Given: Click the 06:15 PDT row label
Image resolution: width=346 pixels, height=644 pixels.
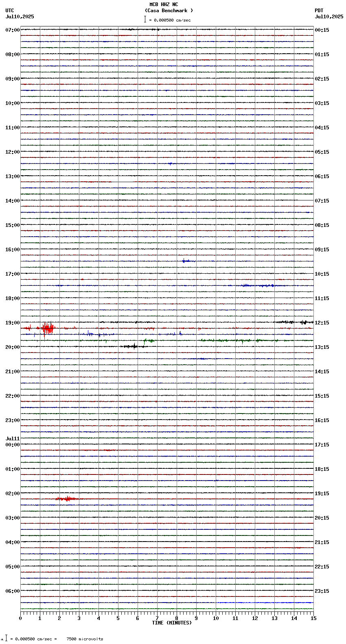Looking at the screenshot, I should point(322,176).
